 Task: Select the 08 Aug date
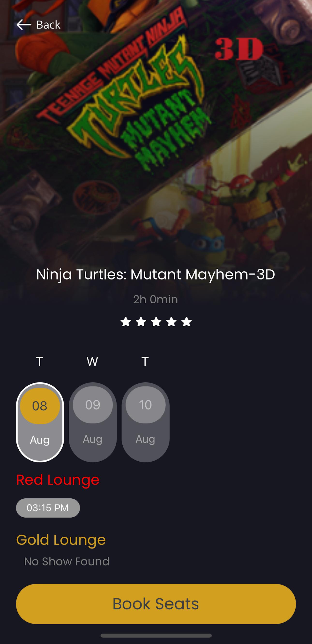point(40,422)
